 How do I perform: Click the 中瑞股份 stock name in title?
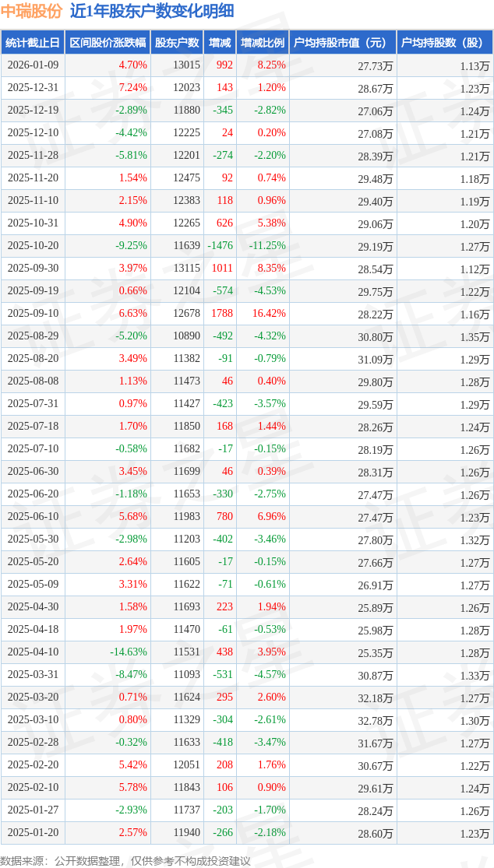(31, 11)
